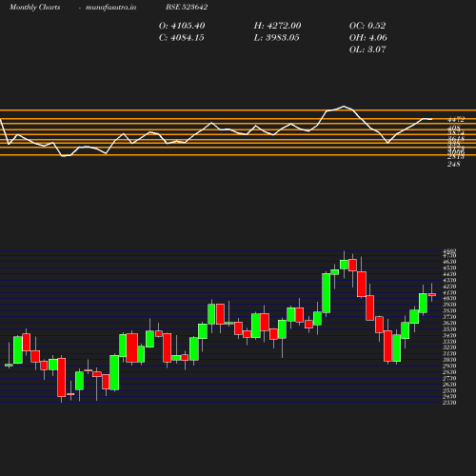Viewport: 476px width, 476px height.
Task: Click the "2330" price axis label
Action: (449, 403)
